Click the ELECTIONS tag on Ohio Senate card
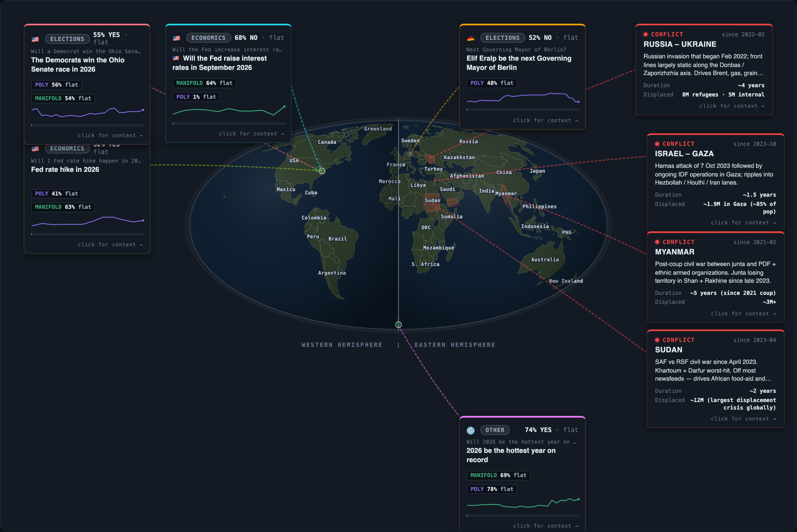The width and height of the screenshot is (797, 532). pos(67,39)
